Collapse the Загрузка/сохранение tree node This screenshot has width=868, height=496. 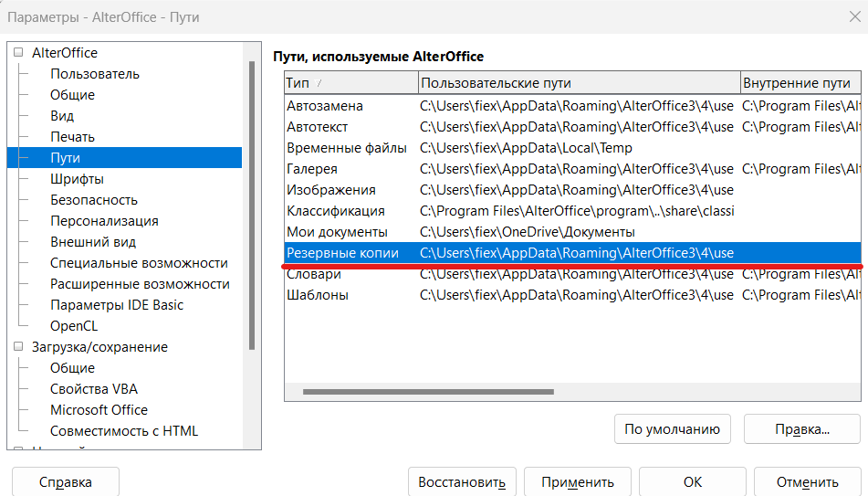[18, 347]
